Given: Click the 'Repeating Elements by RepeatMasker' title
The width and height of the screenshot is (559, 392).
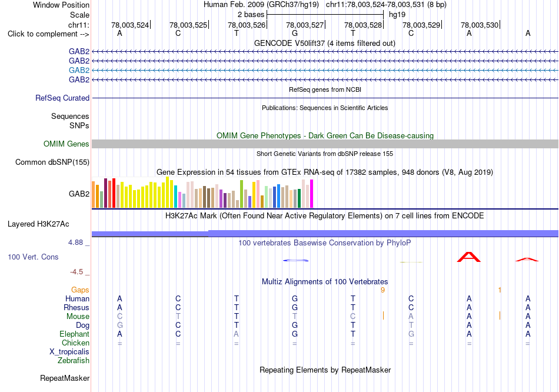Looking at the screenshot, I should [x=325, y=370].
